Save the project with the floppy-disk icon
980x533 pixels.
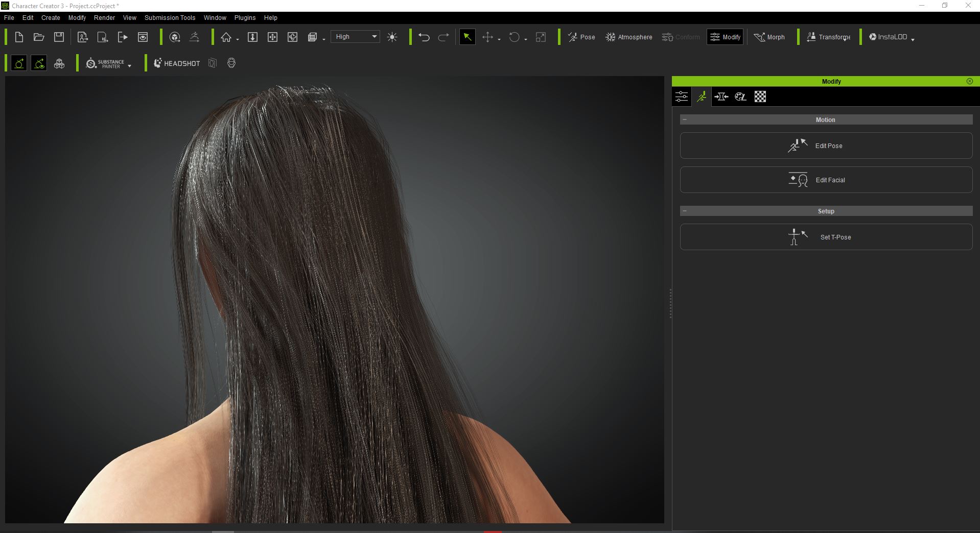point(59,37)
